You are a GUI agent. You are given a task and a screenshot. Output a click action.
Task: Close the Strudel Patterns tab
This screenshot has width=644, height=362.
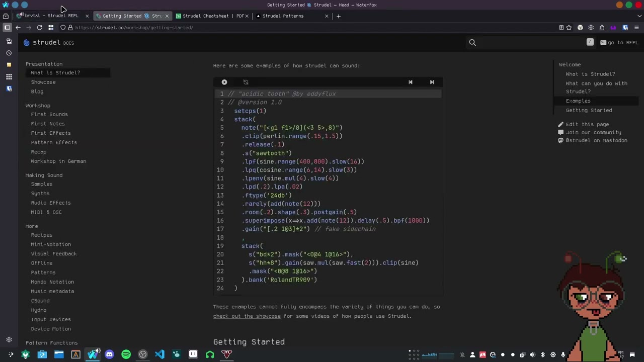click(327, 16)
